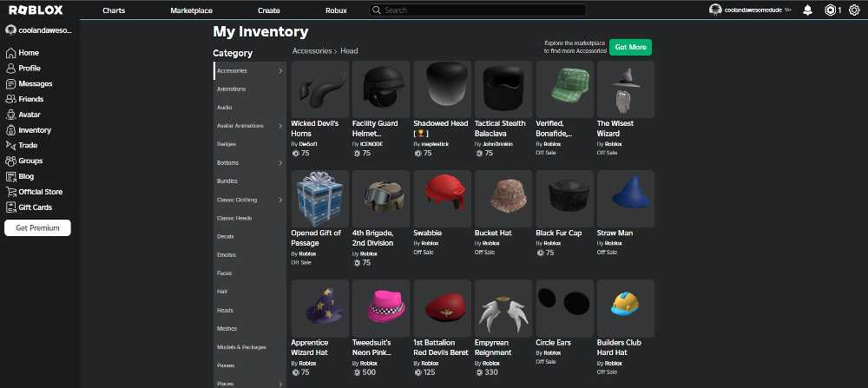Open the Empyrean Reignment item thumbnail
868x388 pixels.
click(x=503, y=308)
